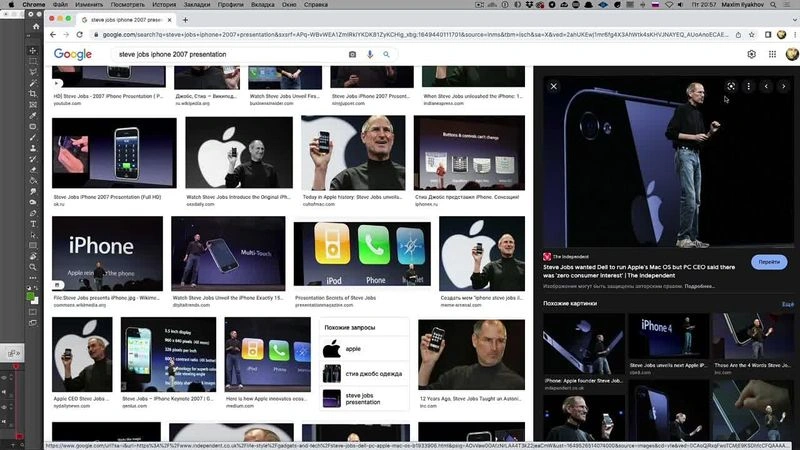Select the Zoom tool in Photoshop toolbar

pyautogui.click(x=33, y=267)
